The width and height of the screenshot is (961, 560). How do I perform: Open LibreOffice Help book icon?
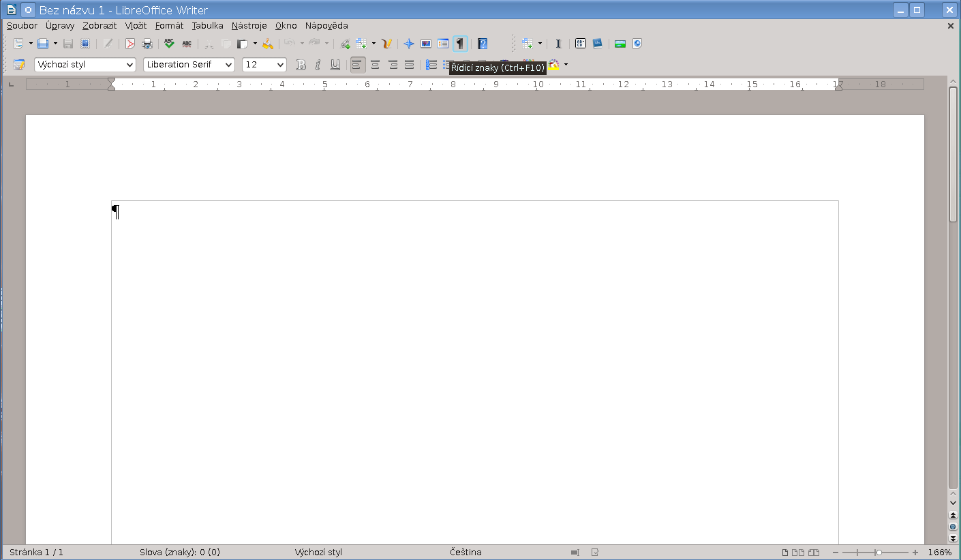coord(483,44)
